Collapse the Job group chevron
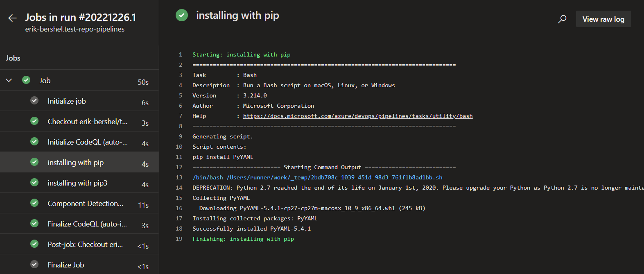Image resolution: width=644 pixels, height=274 pixels. (x=9, y=80)
